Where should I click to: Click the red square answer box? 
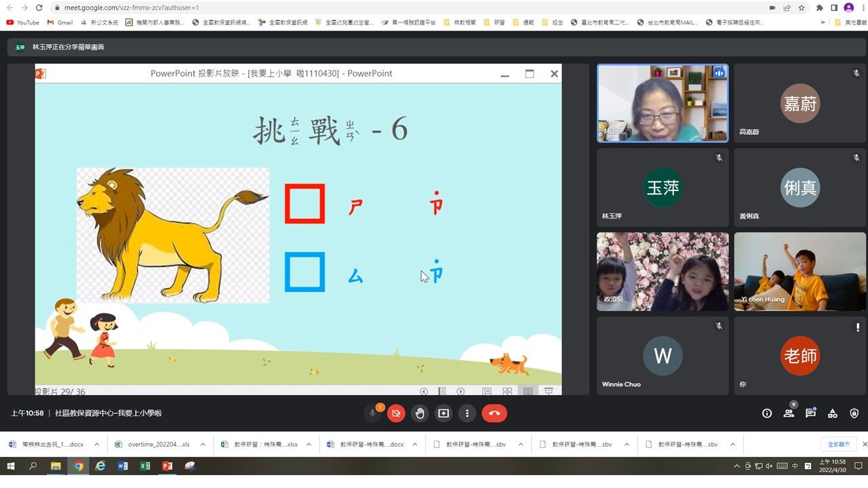pos(304,203)
